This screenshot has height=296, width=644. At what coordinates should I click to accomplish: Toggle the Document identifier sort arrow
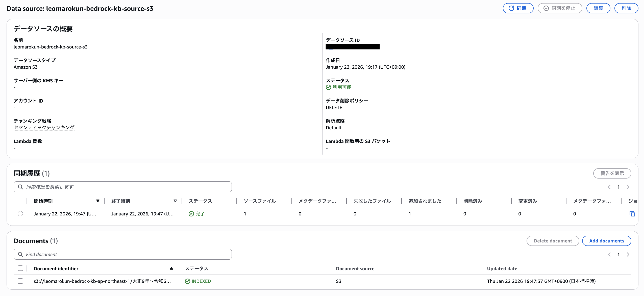[171, 268]
